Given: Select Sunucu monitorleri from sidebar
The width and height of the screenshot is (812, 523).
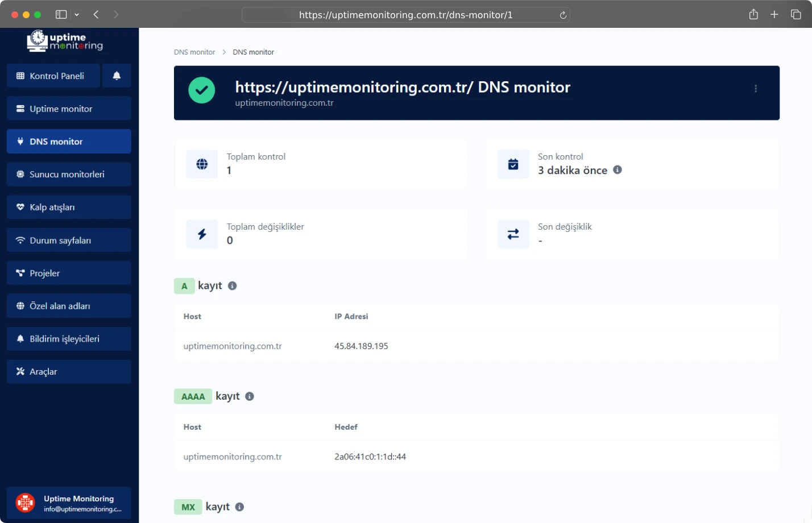Looking at the screenshot, I should tap(69, 175).
